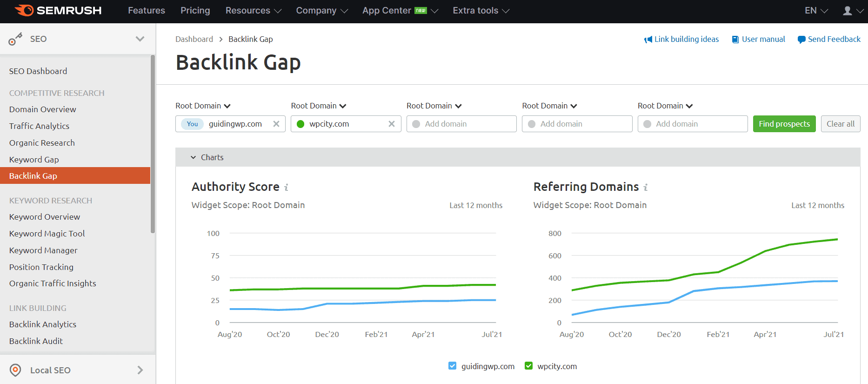
Task: Expand the SEO sidebar section chevron
Action: (x=140, y=39)
